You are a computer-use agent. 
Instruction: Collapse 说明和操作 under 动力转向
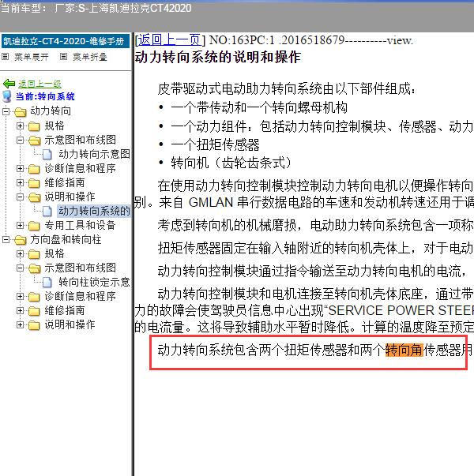click(20, 197)
